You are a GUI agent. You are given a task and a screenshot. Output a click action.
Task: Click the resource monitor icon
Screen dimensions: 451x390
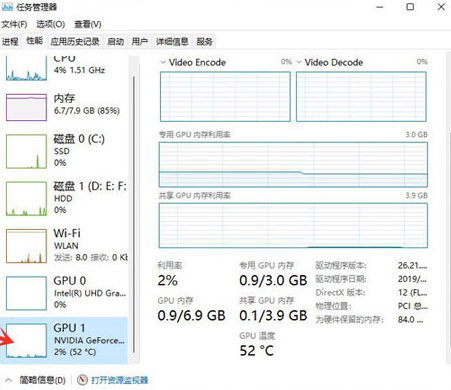point(82,380)
